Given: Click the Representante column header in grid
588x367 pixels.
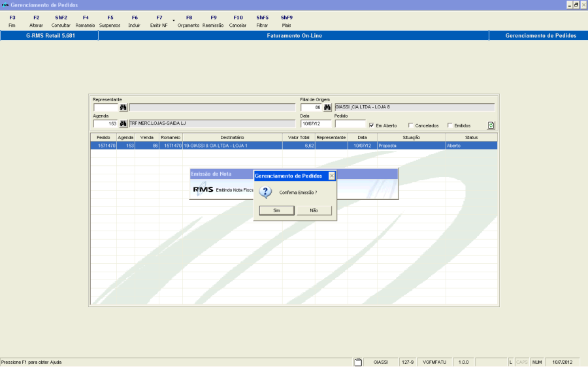Looking at the screenshot, I should [x=331, y=138].
